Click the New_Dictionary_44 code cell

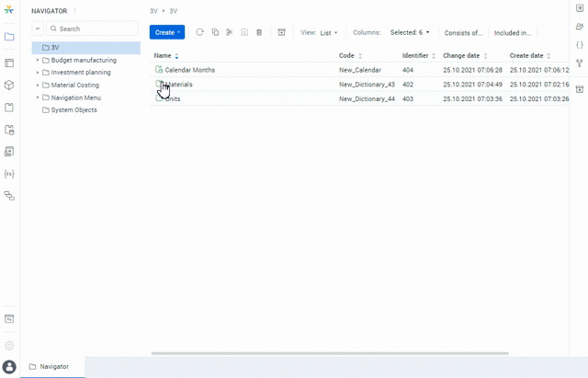pyautogui.click(x=367, y=98)
